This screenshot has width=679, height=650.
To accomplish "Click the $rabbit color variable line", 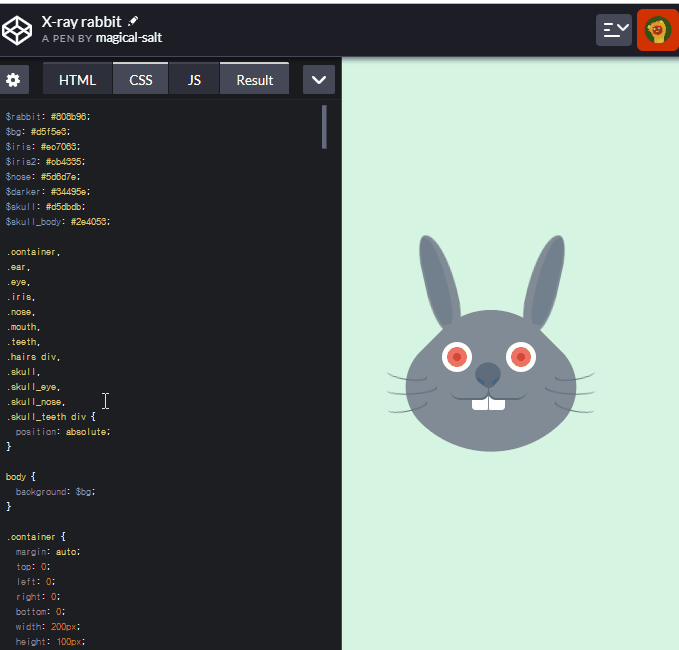I will click(x=48, y=116).
